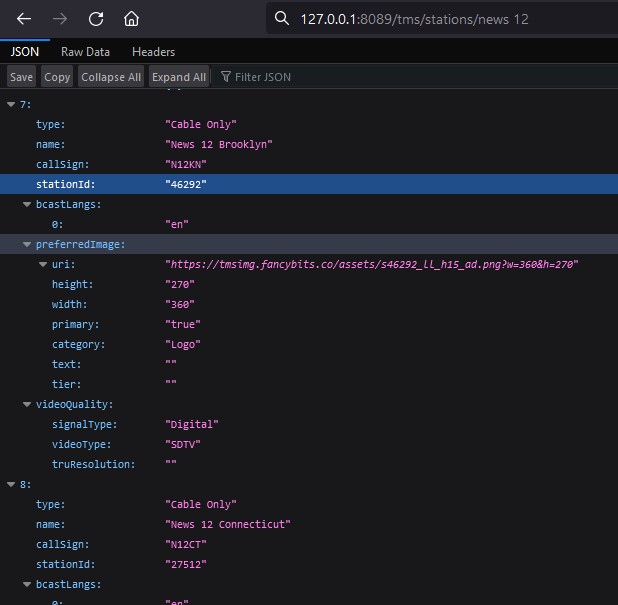The height and width of the screenshot is (605, 618).
Task: Switch to the Raw Data tab
Action: point(85,51)
